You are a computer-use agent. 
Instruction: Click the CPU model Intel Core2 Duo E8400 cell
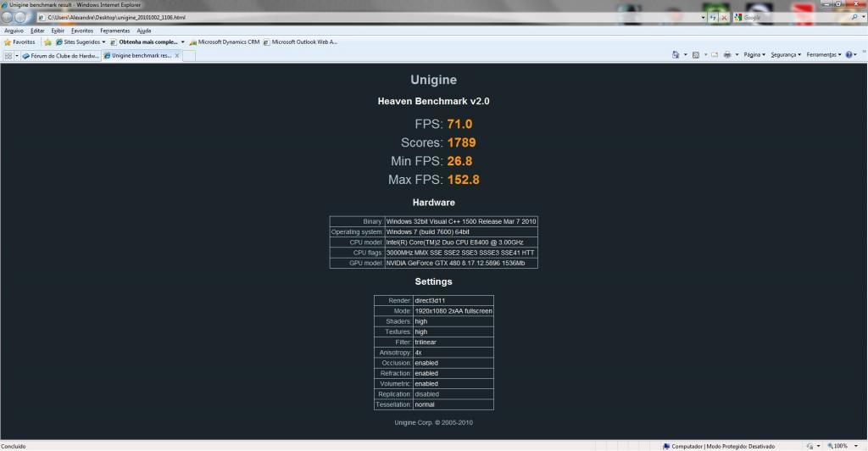[461, 242]
